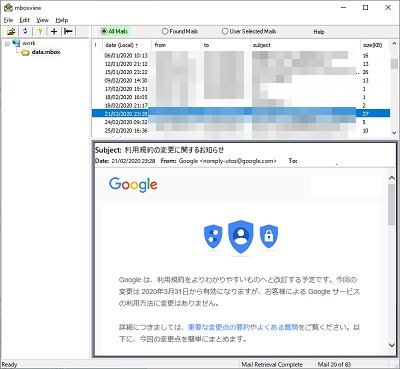Click the center account shield icon in email

coord(240,236)
